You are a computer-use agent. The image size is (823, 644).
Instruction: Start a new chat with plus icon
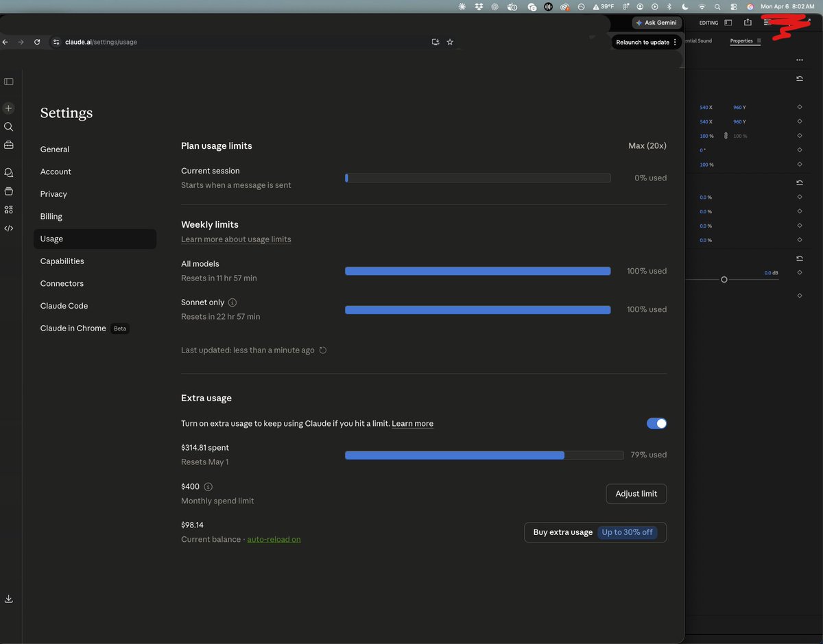pyautogui.click(x=8, y=108)
